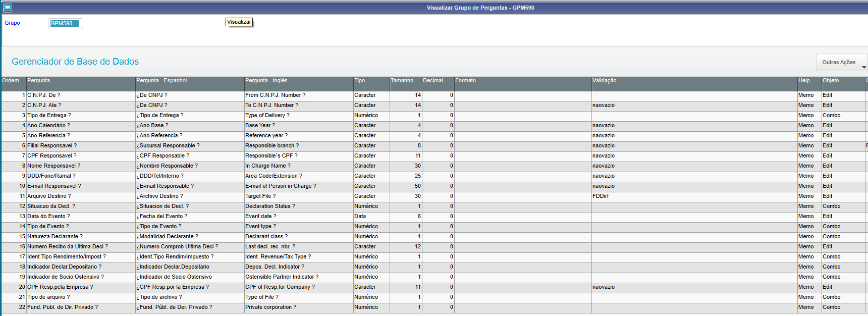This screenshot has width=868, height=316.
Task: Click cell 'Ostensible Partner Indicator ?'
Action: pyautogui.click(x=299, y=277)
